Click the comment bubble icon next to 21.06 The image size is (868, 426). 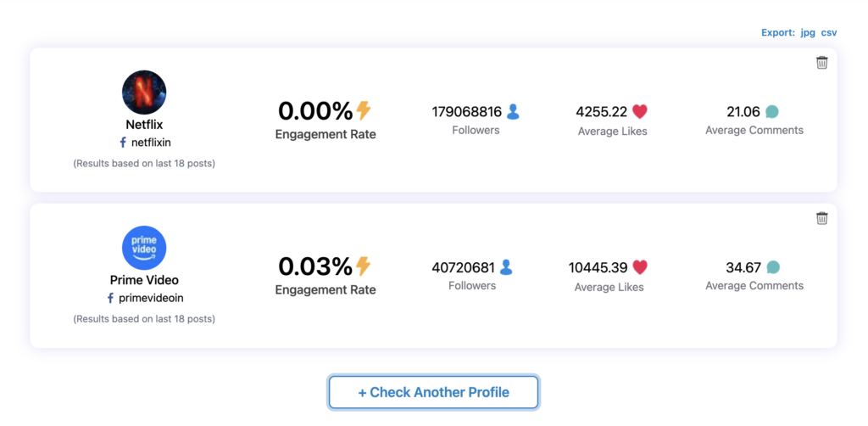pyautogui.click(x=771, y=111)
